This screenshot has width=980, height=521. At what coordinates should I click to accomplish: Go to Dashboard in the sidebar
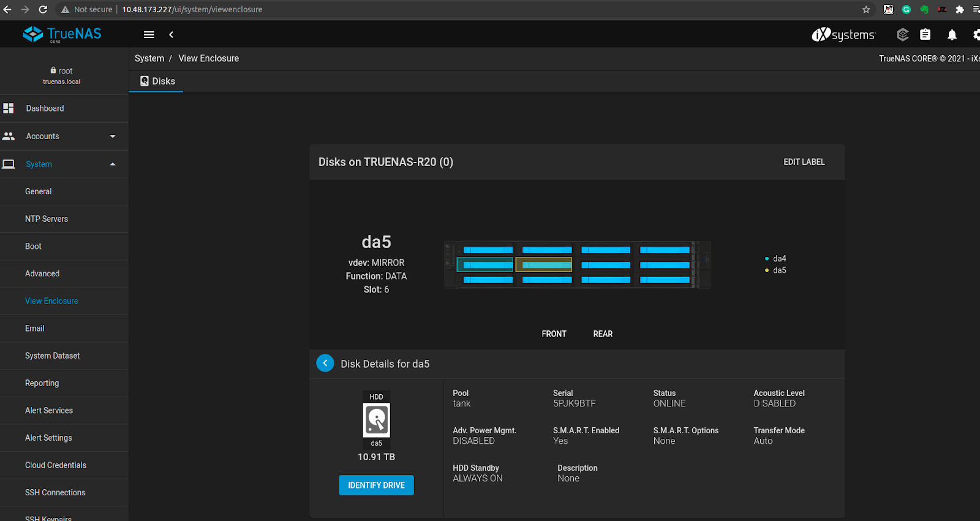pos(45,108)
